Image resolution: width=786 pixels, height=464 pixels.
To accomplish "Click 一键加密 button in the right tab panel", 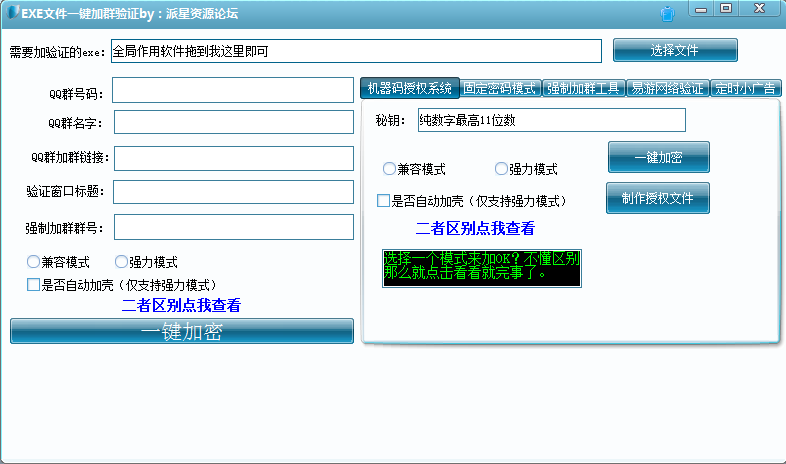I will coord(659,157).
